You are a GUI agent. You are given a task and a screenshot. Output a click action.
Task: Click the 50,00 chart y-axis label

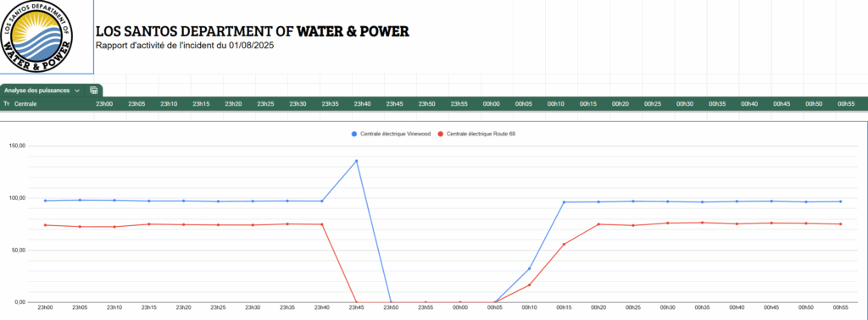19,251
